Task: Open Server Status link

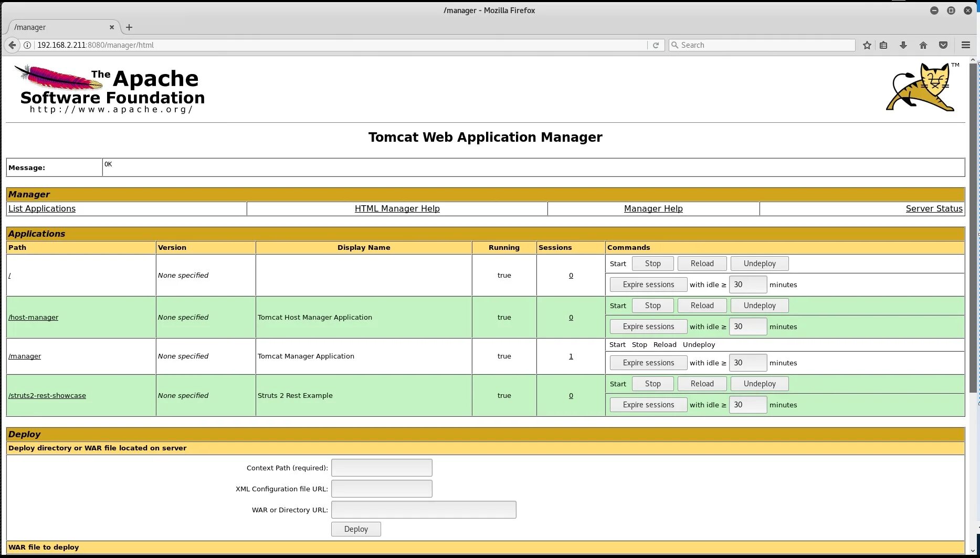Action: [x=934, y=208]
